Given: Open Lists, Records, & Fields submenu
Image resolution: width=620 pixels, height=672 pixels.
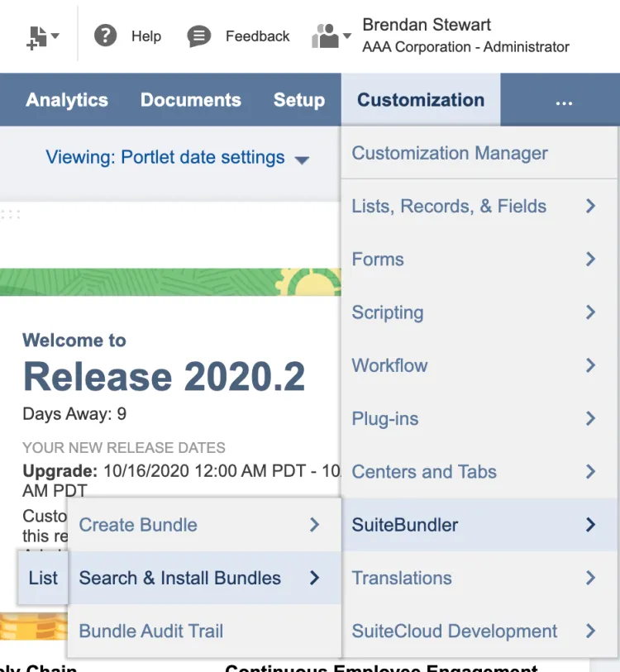Looking at the screenshot, I should [479, 206].
